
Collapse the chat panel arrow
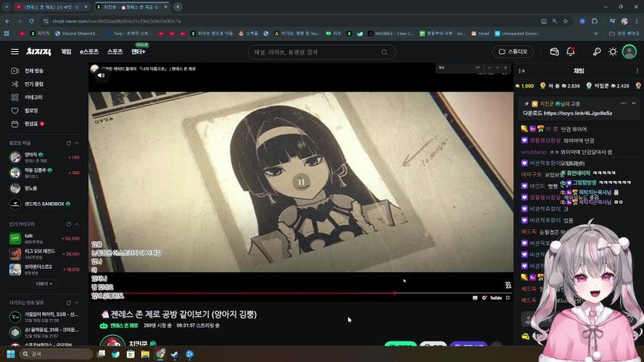coord(522,71)
